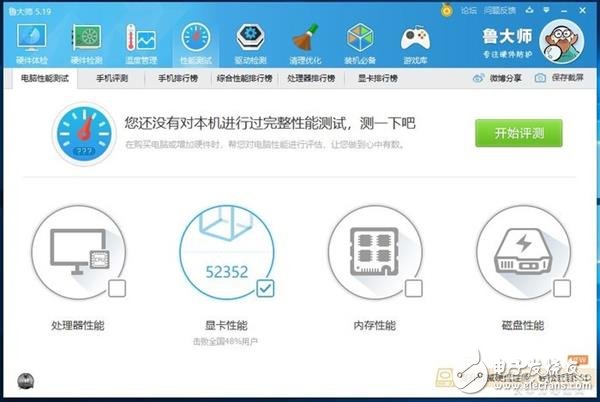Click the 磁盘性能 disk drive circle icon

524,252
